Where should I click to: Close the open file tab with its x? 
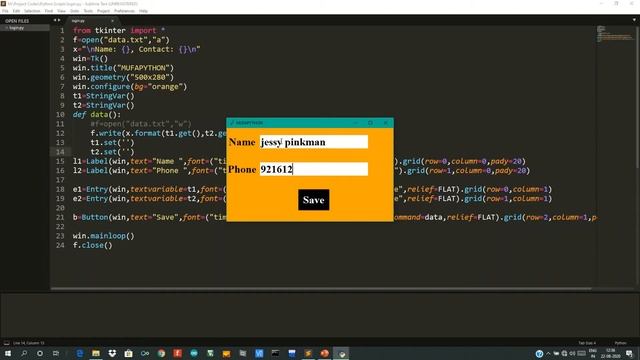coord(112,21)
